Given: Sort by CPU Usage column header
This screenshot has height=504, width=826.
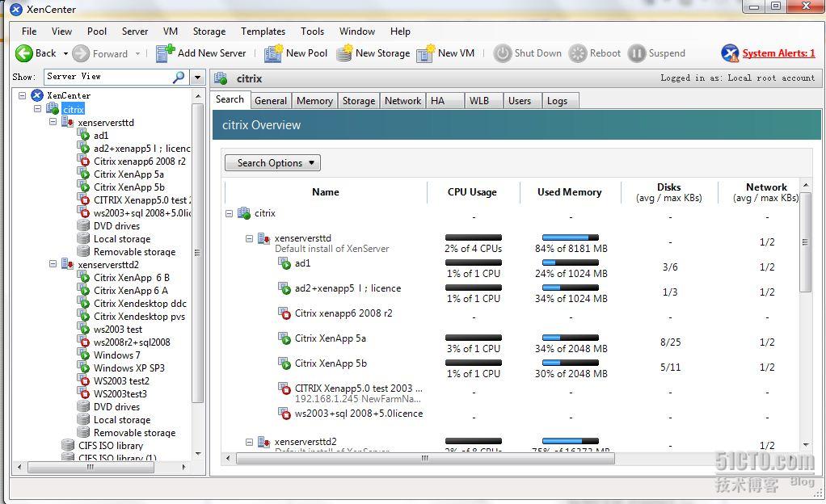Looking at the screenshot, I should tap(472, 192).
